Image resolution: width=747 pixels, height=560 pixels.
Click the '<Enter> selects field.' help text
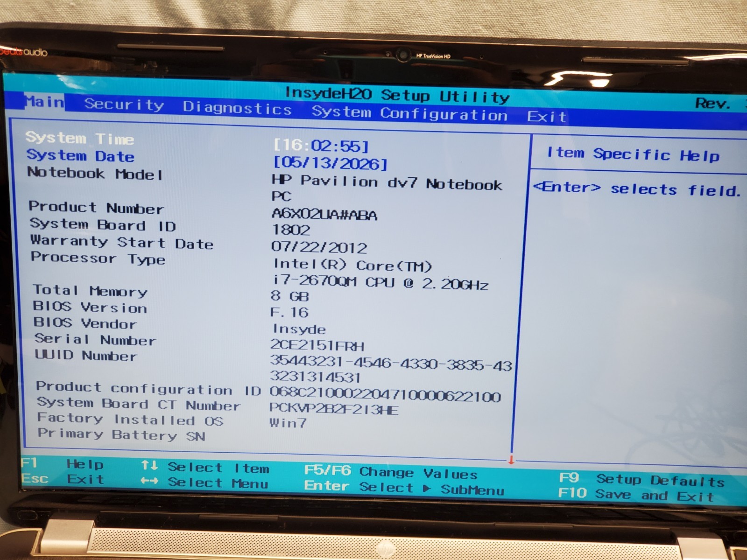637,189
